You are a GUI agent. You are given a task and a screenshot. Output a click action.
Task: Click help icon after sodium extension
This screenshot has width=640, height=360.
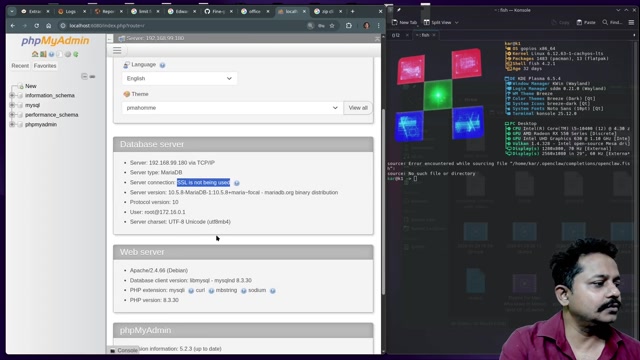click(x=273, y=291)
